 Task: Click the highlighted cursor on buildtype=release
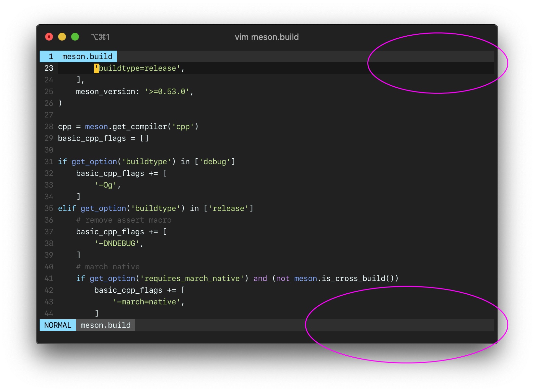96,68
